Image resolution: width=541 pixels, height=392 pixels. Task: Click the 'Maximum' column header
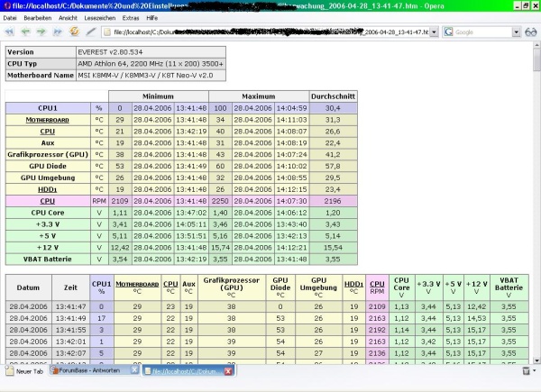[259, 96]
